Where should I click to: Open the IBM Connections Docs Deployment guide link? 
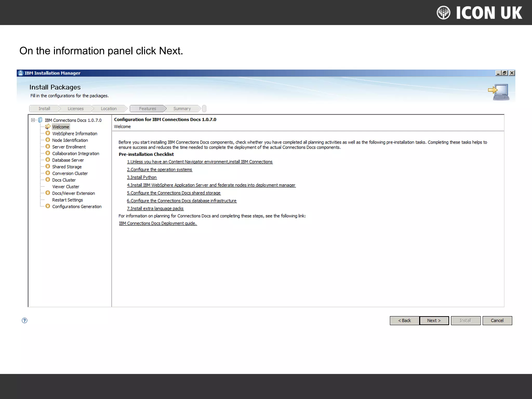pos(158,223)
